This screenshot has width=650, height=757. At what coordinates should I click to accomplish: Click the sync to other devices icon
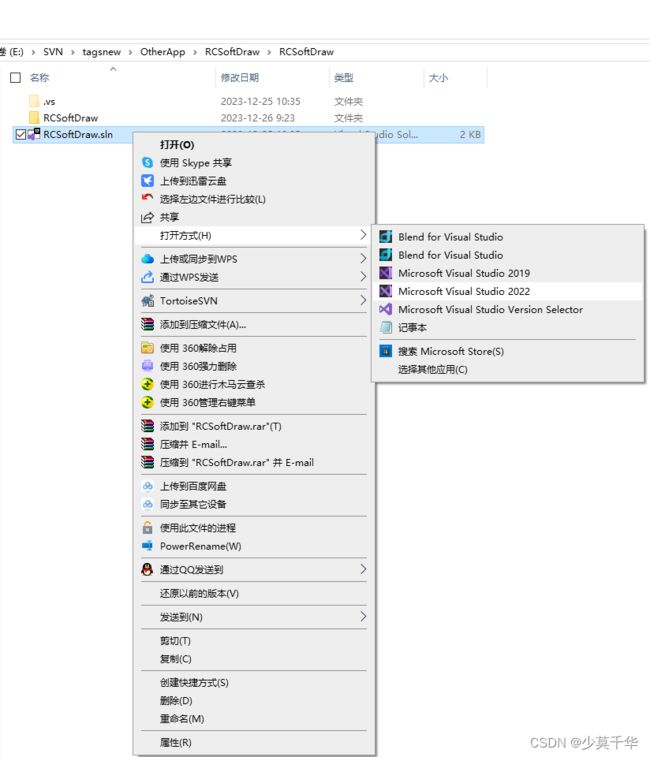(147, 504)
